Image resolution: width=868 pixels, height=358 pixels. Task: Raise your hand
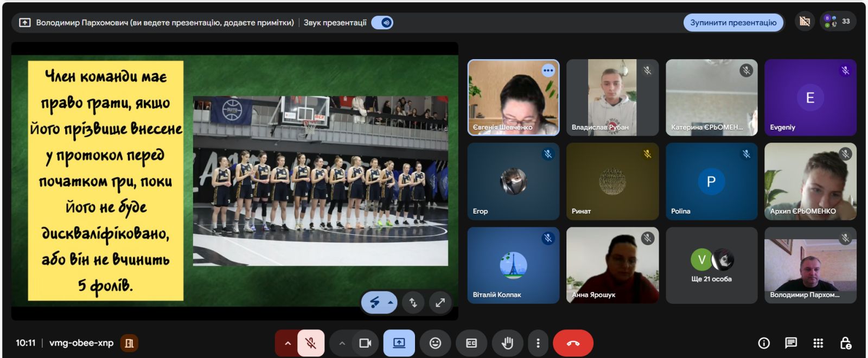[508, 343]
